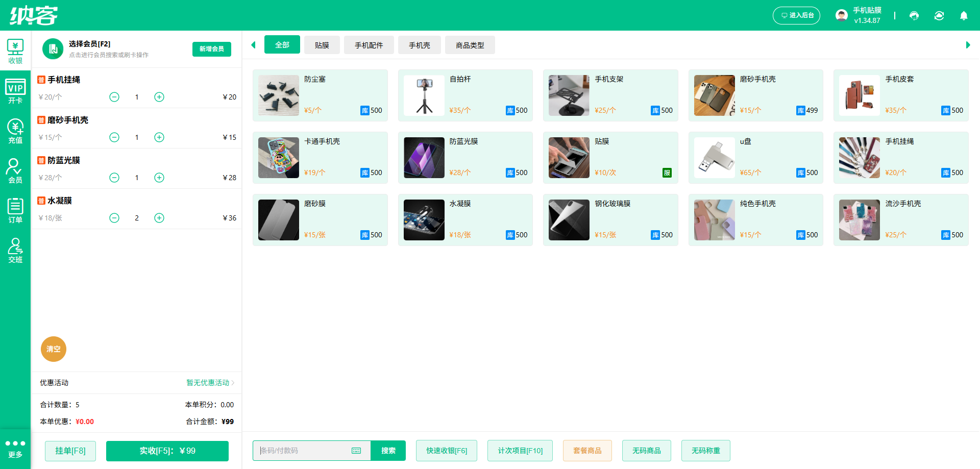Select the 手机配件 category tab
980x469 pixels.
(x=369, y=45)
